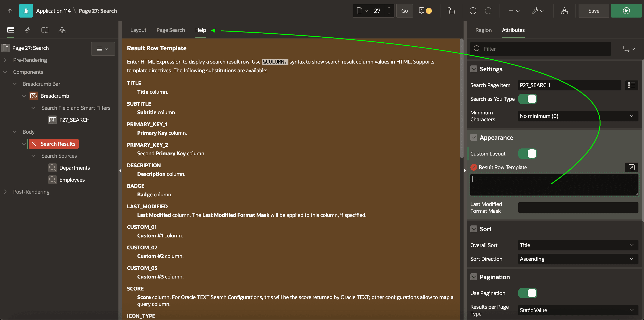Image resolution: width=644 pixels, height=320 pixels.
Task: Click the Result Row Template text area
Action: 554,185
